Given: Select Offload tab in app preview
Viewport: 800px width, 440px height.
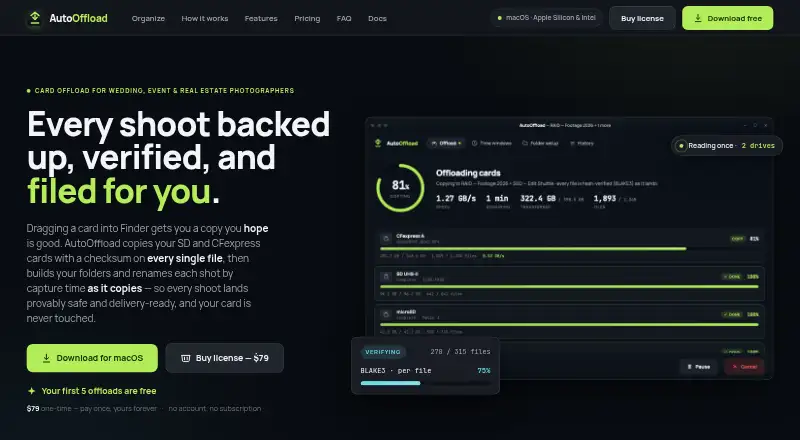Looking at the screenshot, I should 445,143.
